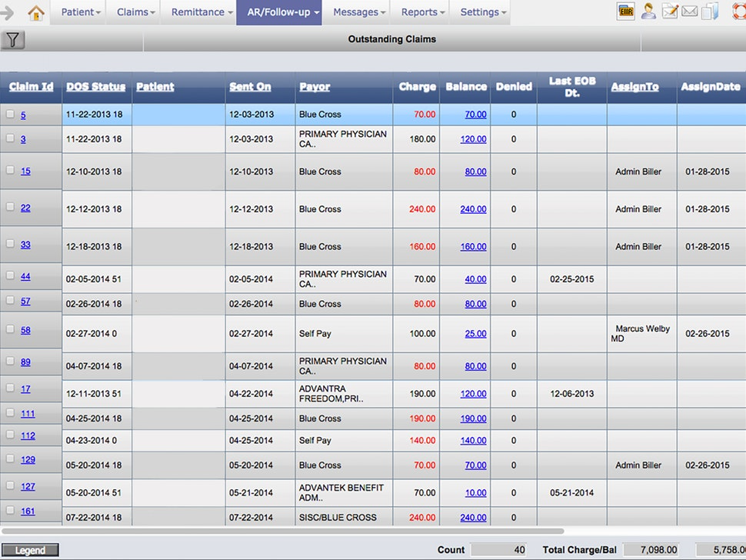Screen dimensions: 746x560
Task: Expand the Patient dropdown menu
Action: [x=81, y=12]
